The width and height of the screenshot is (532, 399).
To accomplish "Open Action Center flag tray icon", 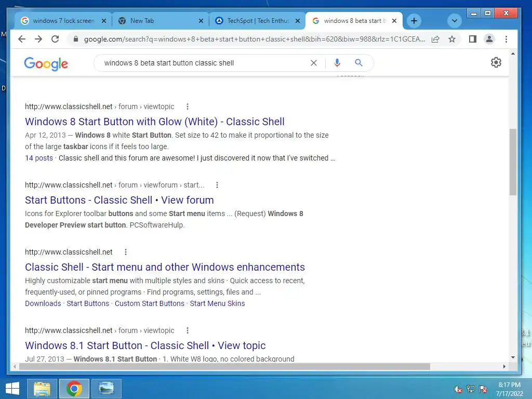I will coord(483,389).
